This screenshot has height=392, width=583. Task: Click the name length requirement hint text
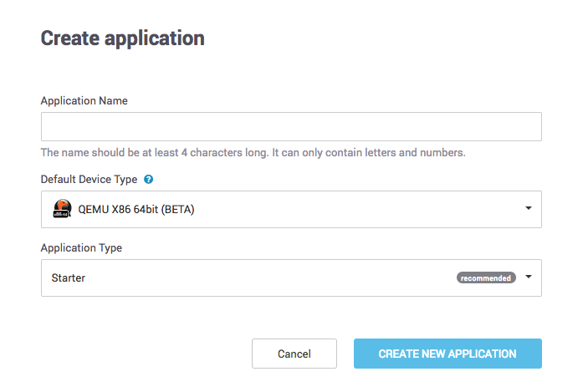tap(253, 153)
